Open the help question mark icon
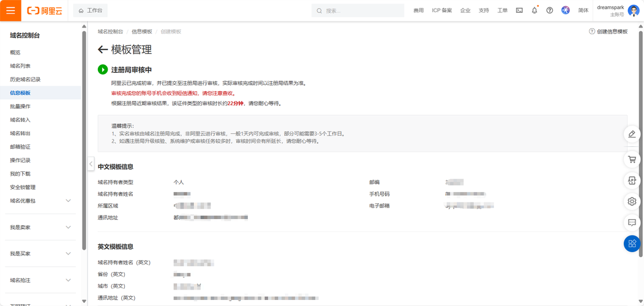This screenshot has width=644, height=306. pyautogui.click(x=550, y=10)
